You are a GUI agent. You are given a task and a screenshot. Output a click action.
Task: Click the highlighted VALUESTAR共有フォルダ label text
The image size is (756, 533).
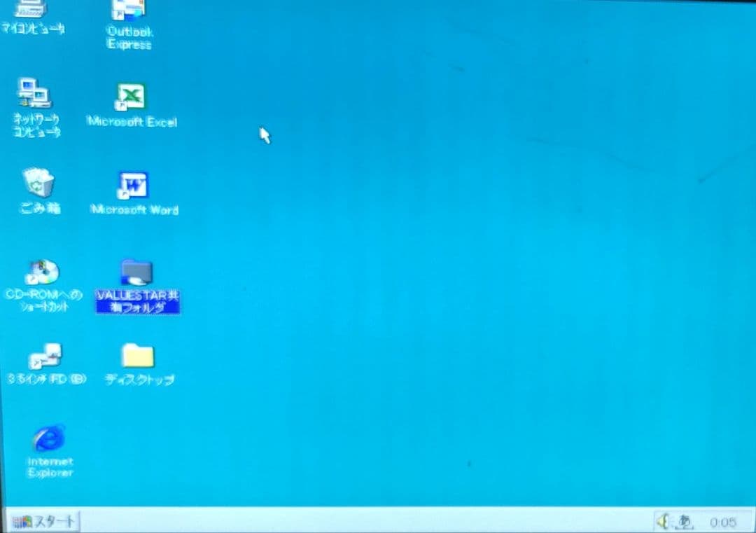pyautogui.click(x=138, y=301)
